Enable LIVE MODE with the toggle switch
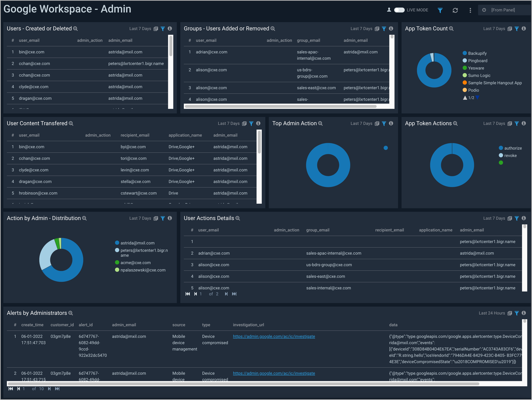Image resolution: width=532 pixels, height=400 pixels. 399,10
